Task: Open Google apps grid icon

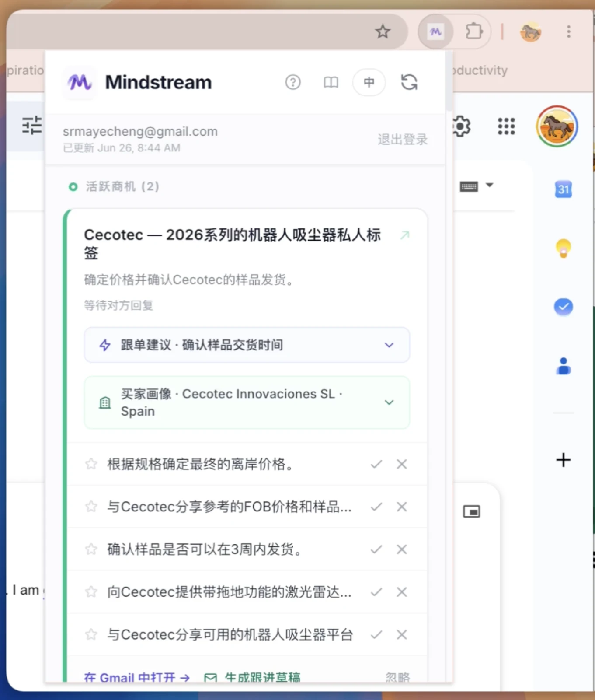Action: [506, 126]
